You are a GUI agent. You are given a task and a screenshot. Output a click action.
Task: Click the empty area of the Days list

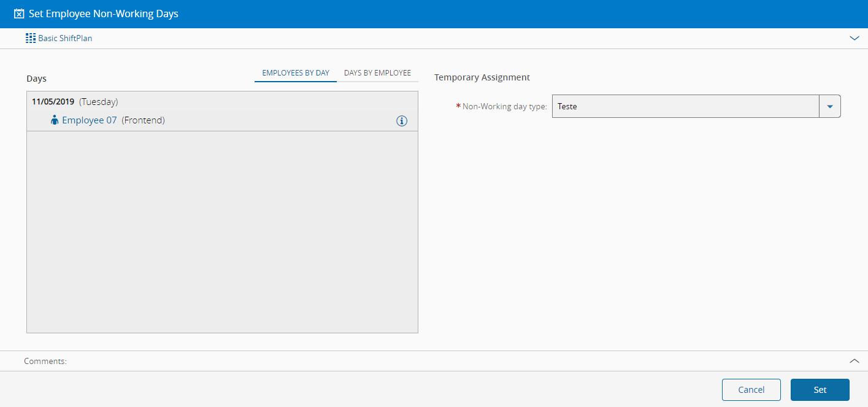[x=222, y=232]
